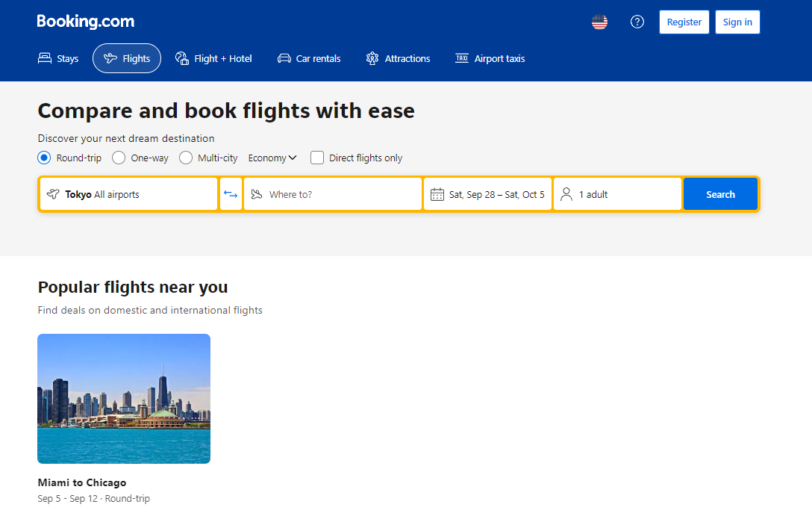The width and height of the screenshot is (812, 522).
Task: Open the language and region flag selector
Action: coord(599,22)
